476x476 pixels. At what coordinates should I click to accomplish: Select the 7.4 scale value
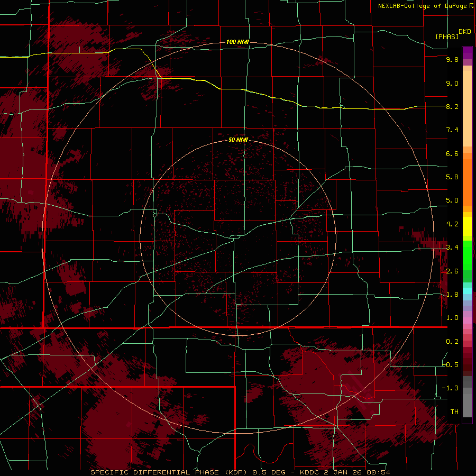coord(452,130)
